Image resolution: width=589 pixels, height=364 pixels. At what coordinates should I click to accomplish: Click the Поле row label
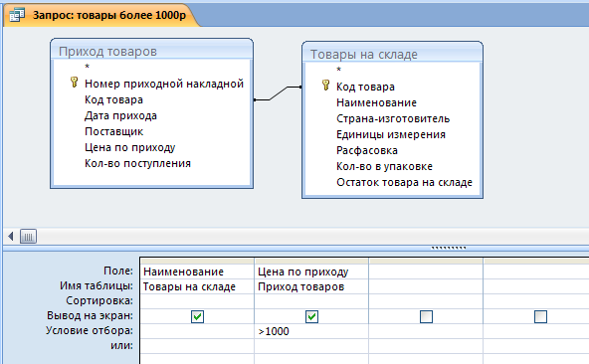click(118, 271)
